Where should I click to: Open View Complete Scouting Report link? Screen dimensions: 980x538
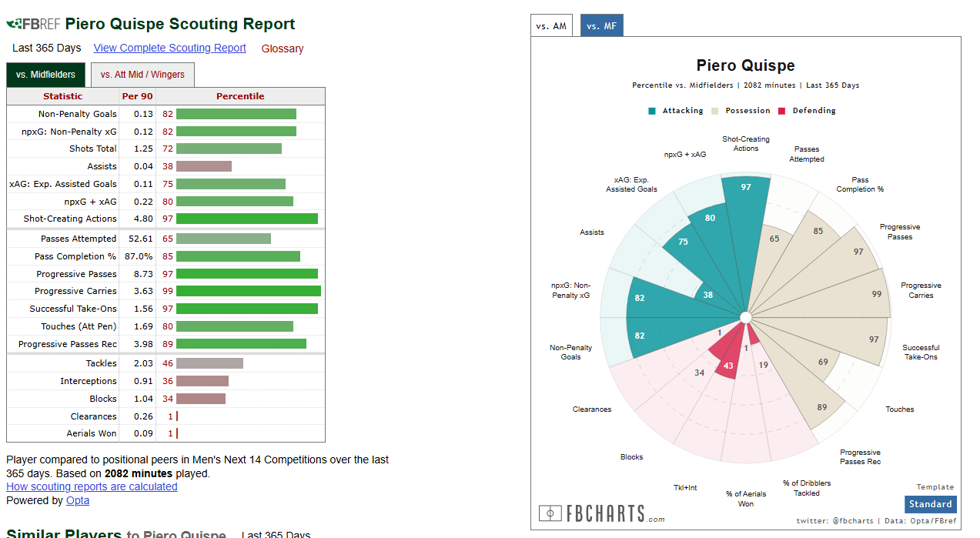[x=170, y=48]
